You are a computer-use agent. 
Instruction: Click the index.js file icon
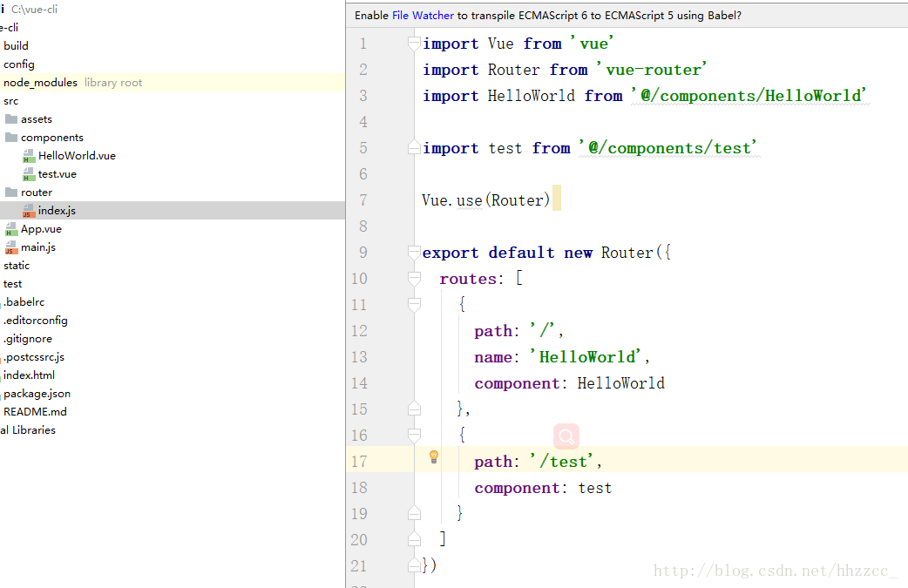29,211
